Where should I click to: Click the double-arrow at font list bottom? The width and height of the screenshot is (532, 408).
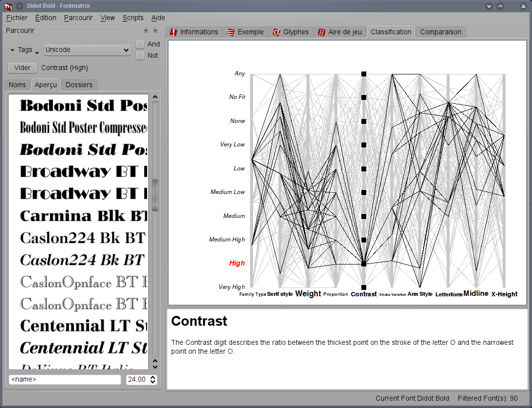pyautogui.click(x=155, y=364)
